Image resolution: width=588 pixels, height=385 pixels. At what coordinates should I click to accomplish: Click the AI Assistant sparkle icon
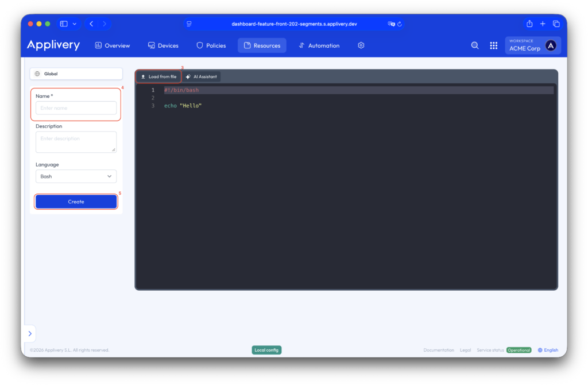coord(189,76)
